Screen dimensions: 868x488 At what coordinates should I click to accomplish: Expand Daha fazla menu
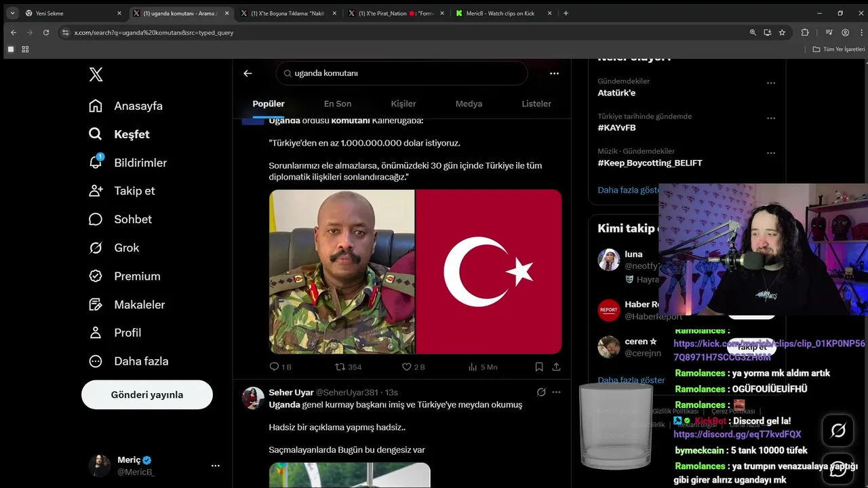click(x=129, y=361)
